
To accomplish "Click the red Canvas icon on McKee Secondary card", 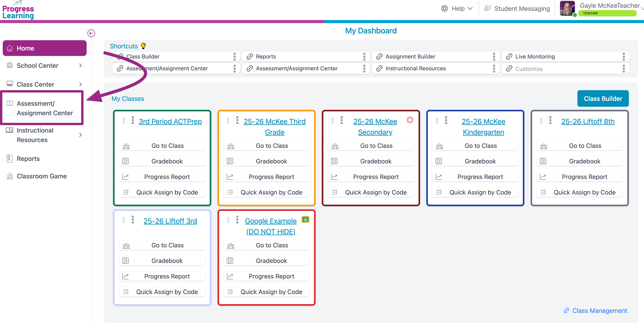I will pos(410,120).
